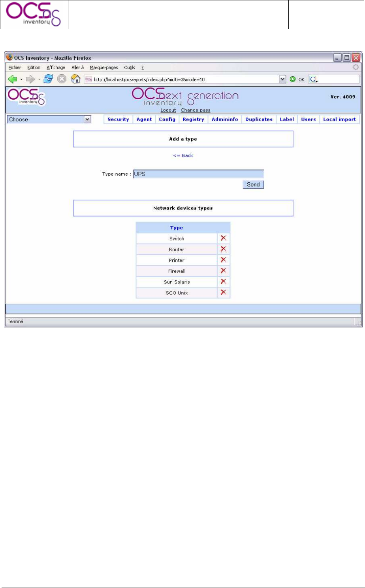Open the Outils menu
This screenshot has height=588, width=365.
pyautogui.click(x=130, y=68)
